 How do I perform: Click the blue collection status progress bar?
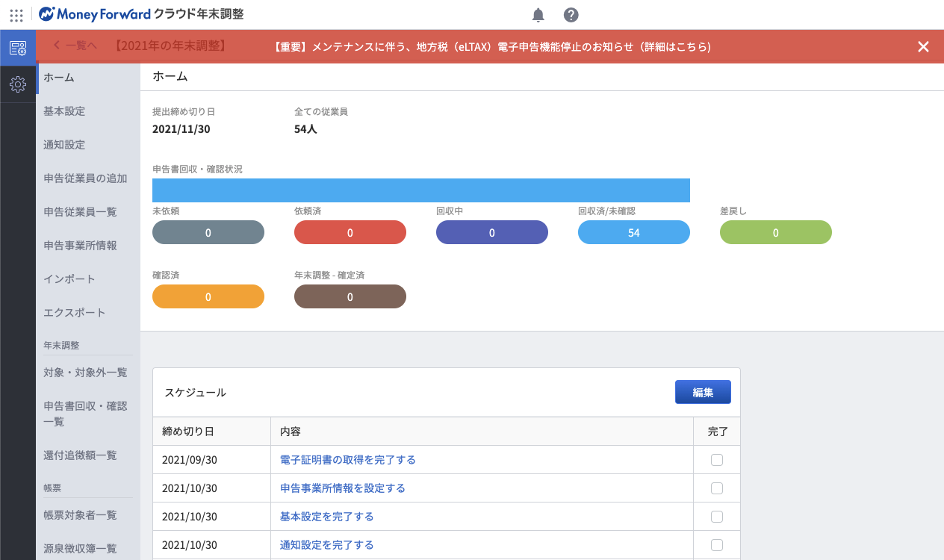click(420, 190)
